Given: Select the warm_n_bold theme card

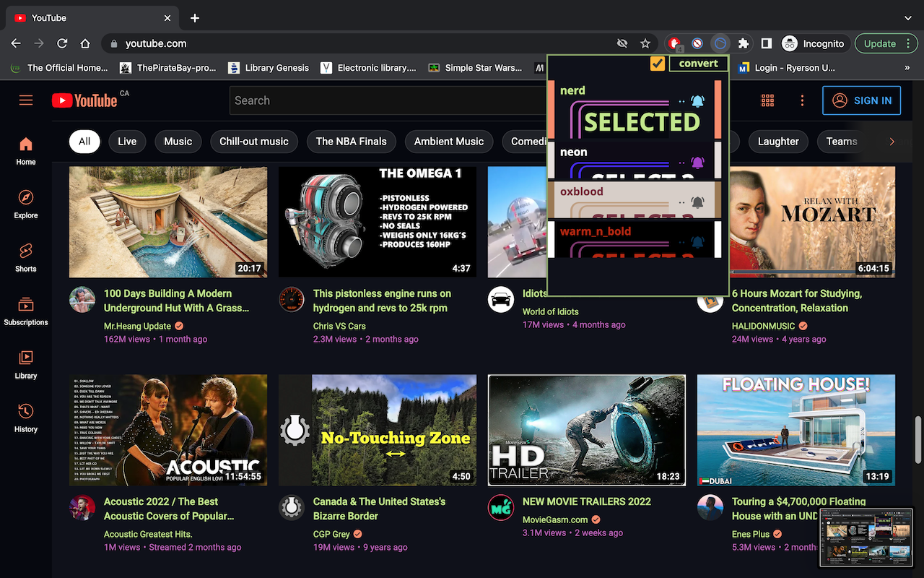Looking at the screenshot, I should (x=635, y=239).
